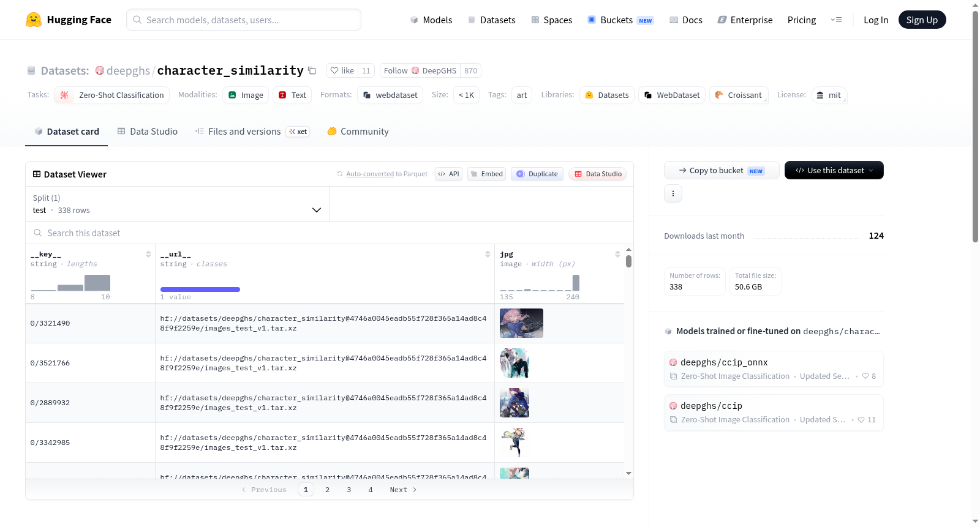Expand the Use this dataset dropdown
Image resolution: width=980 pixels, height=527 pixels.
pos(834,170)
